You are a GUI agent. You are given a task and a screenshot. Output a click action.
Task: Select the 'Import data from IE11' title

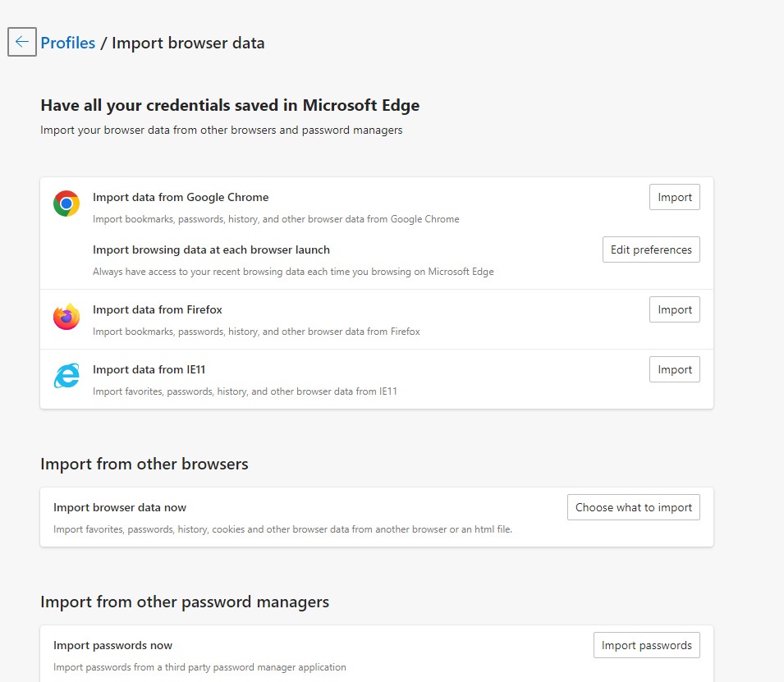pyautogui.click(x=149, y=370)
